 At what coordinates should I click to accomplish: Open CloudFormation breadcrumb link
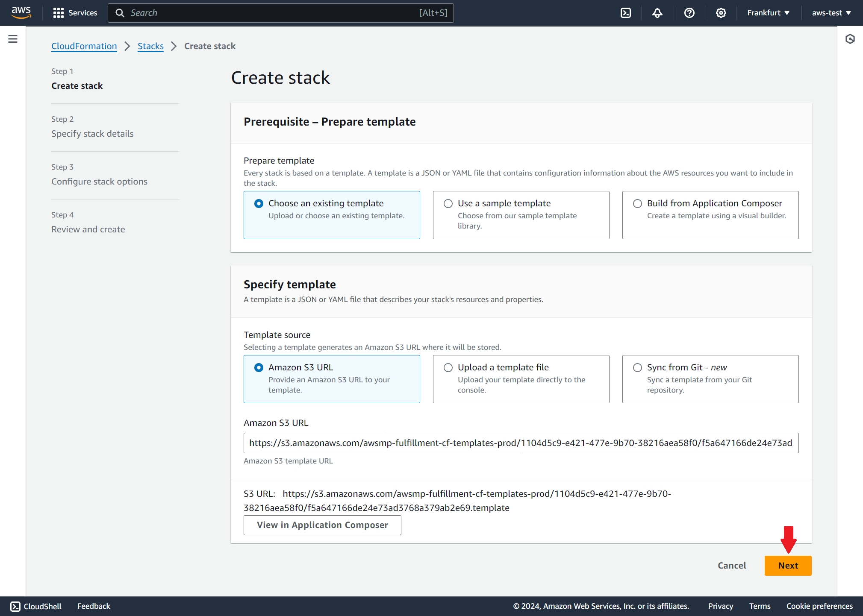84,46
